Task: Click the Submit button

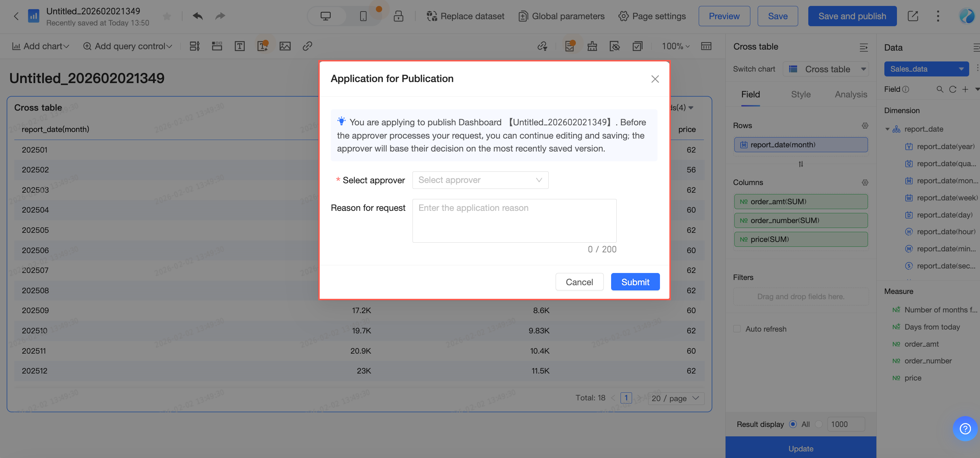Action: pos(635,282)
